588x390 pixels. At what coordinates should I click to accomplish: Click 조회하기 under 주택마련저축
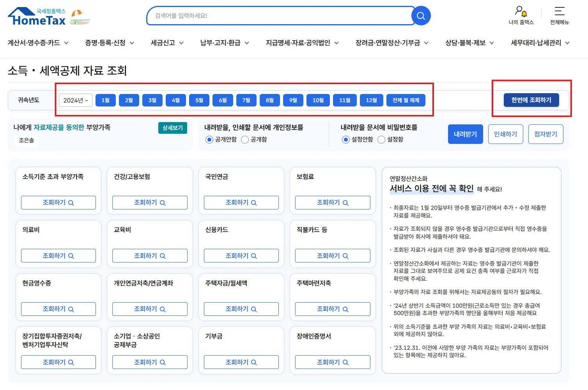pos(333,309)
